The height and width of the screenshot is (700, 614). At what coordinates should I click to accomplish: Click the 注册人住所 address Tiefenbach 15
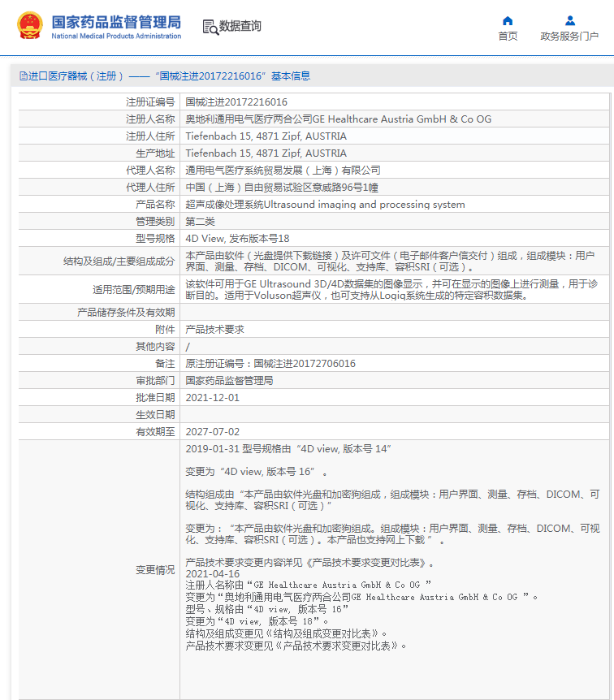point(266,136)
